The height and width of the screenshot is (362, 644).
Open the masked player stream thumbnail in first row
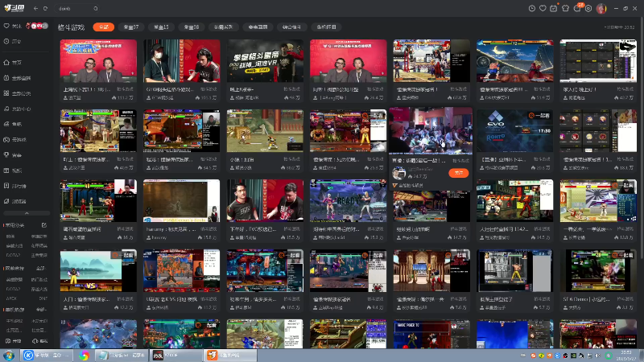tap(182, 61)
